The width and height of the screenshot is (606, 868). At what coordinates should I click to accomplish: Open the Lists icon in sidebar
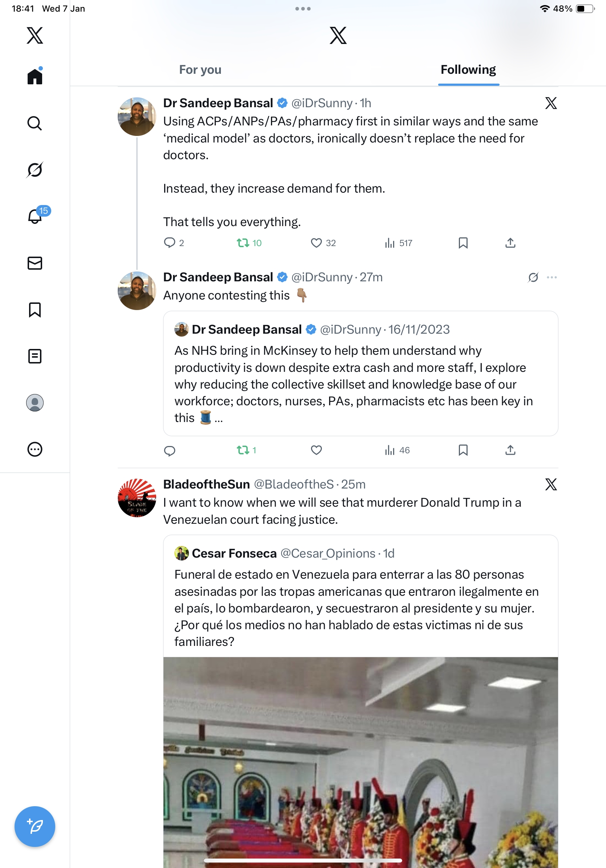(x=35, y=356)
